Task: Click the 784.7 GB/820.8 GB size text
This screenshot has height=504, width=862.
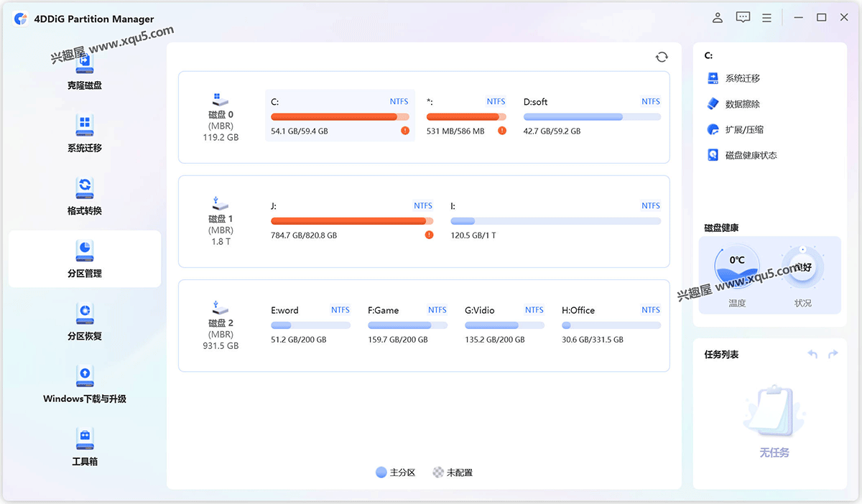Action: (x=304, y=235)
